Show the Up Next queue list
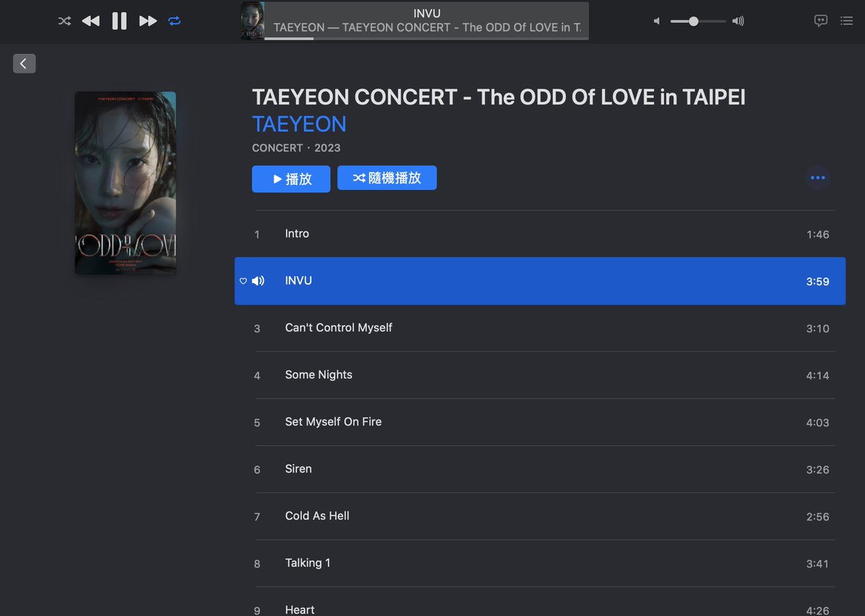The image size is (865, 616). point(847,21)
